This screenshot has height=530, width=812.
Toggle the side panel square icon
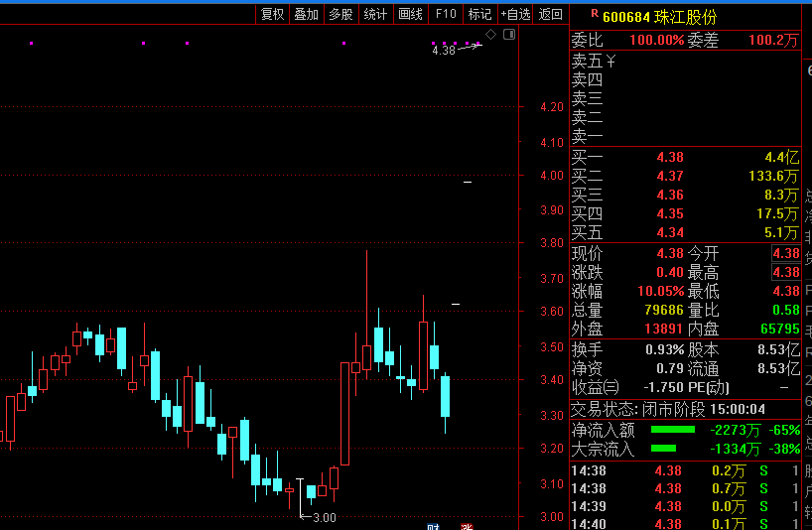509,34
